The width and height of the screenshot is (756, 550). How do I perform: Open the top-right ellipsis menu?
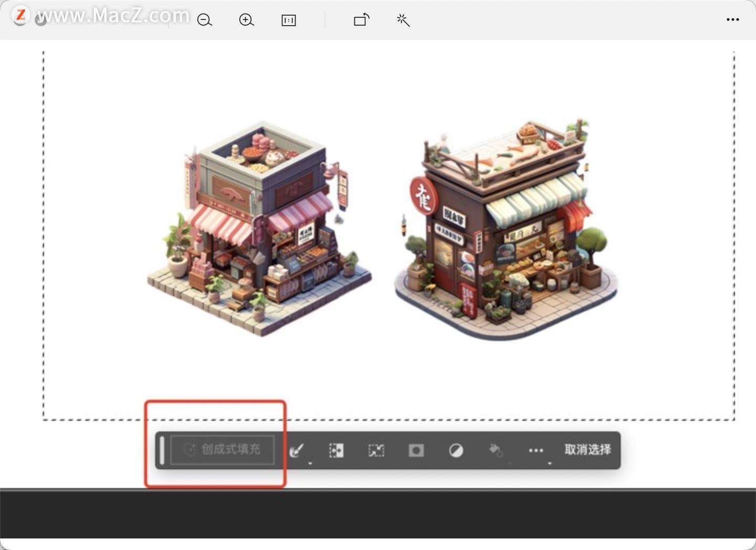[732, 20]
